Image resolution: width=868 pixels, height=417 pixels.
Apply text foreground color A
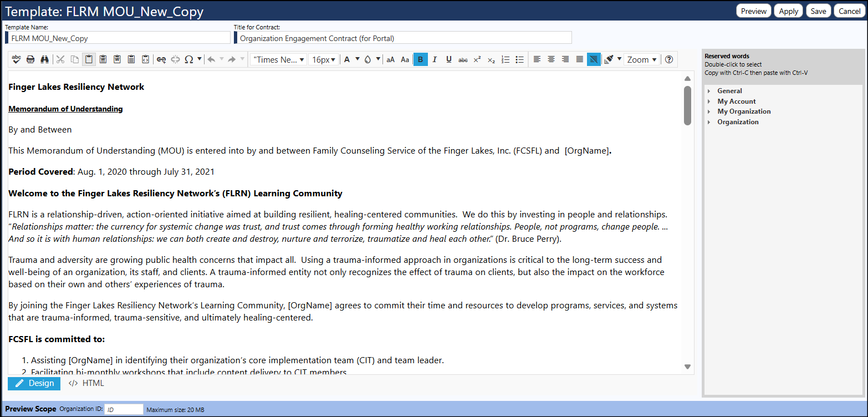(347, 59)
